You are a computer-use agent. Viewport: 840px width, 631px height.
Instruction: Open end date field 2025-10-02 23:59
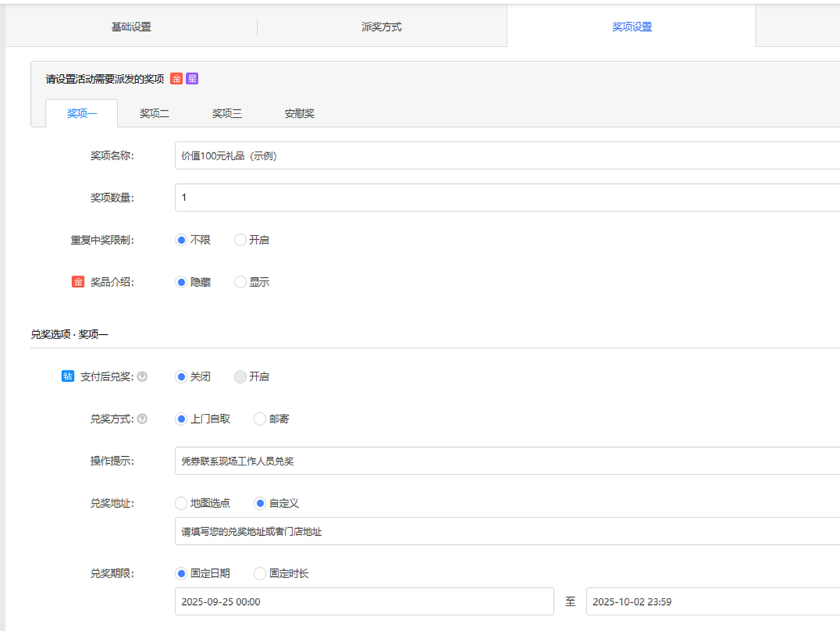713,601
